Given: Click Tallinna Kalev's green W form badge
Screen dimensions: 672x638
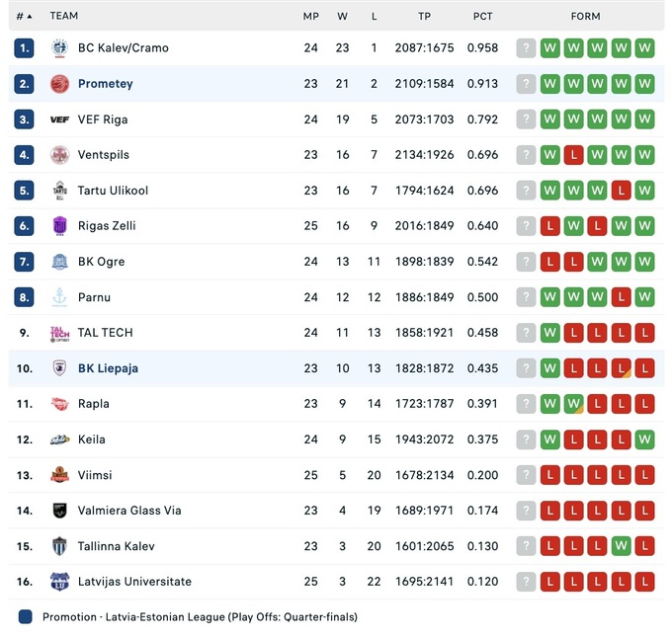Looking at the screenshot, I should click(x=621, y=546).
